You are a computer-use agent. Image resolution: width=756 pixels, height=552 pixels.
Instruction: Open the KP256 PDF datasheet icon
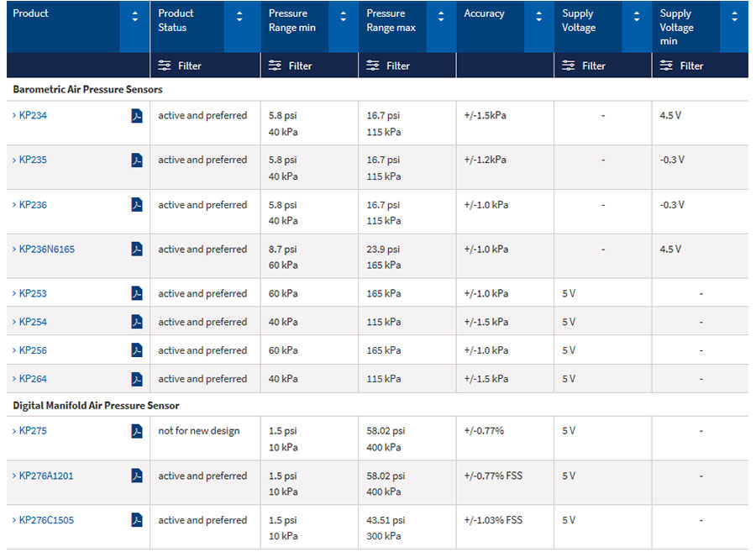(x=137, y=350)
